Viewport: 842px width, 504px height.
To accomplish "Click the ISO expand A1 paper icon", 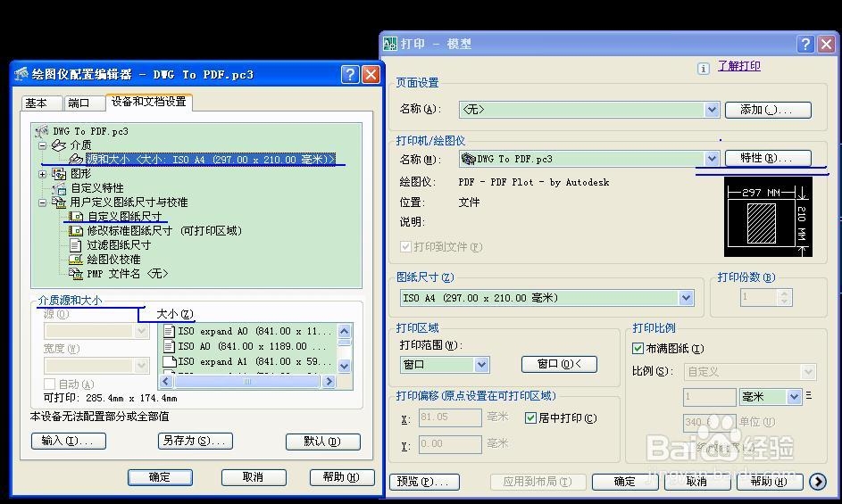I will [x=169, y=361].
